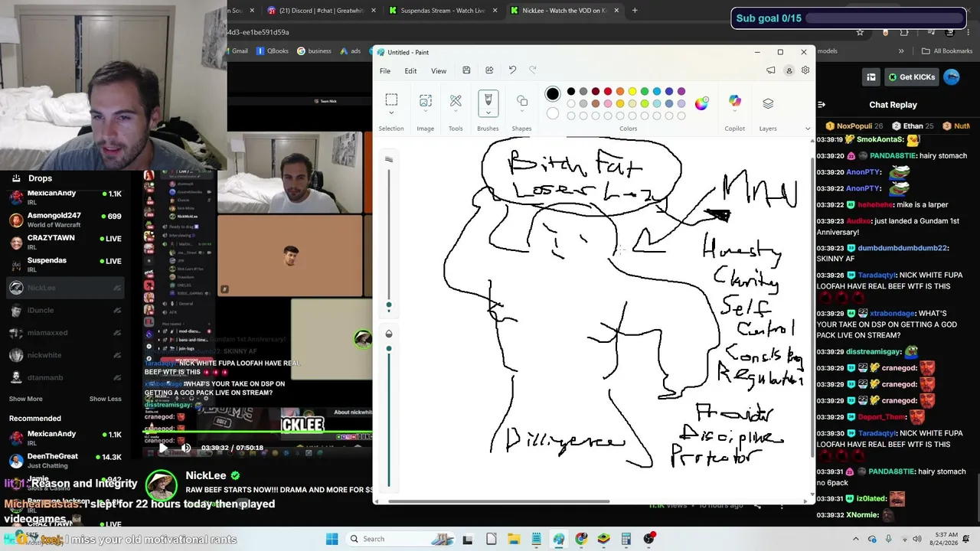Bookmark this page with the star icon

[860, 33]
